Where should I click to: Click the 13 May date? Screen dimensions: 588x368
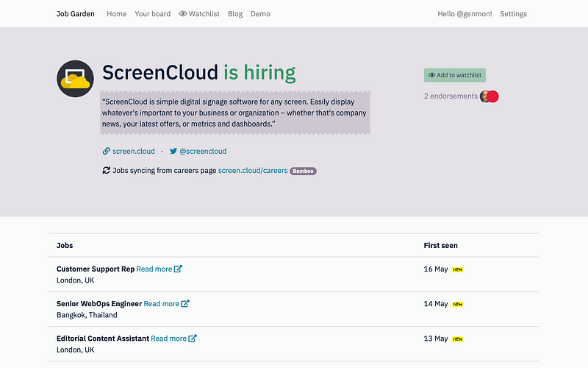(x=436, y=339)
